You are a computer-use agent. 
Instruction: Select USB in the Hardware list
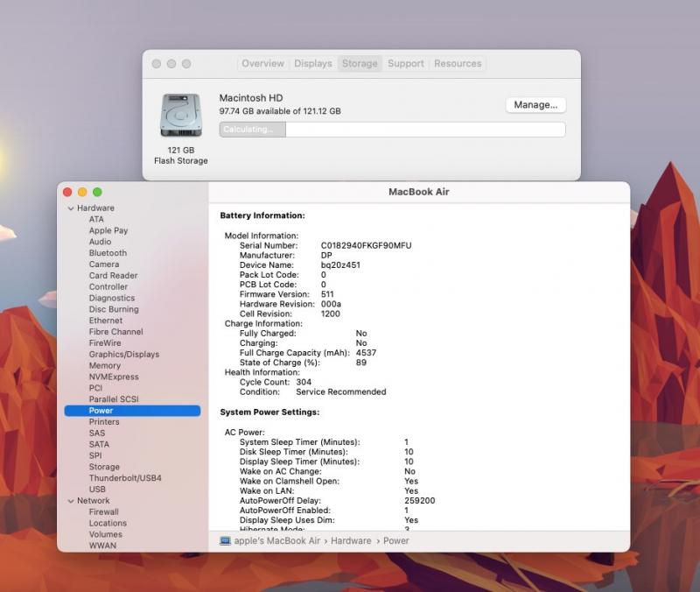[97, 490]
